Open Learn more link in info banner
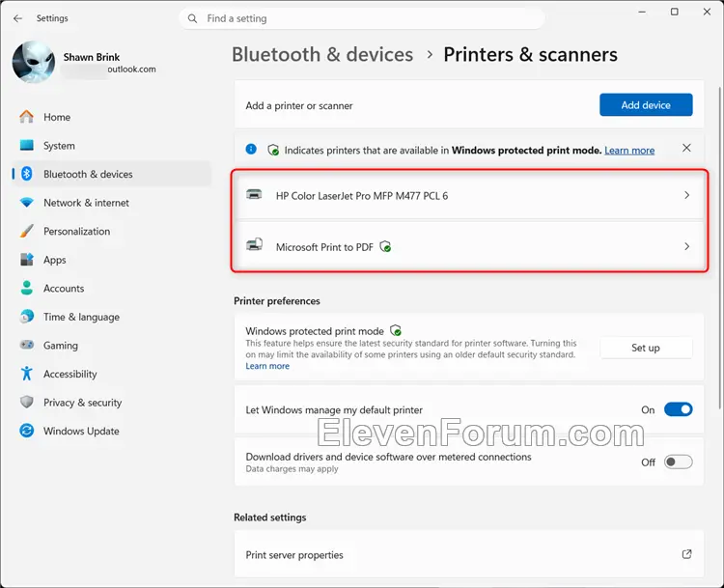 pyautogui.click(x=629, y=150)
